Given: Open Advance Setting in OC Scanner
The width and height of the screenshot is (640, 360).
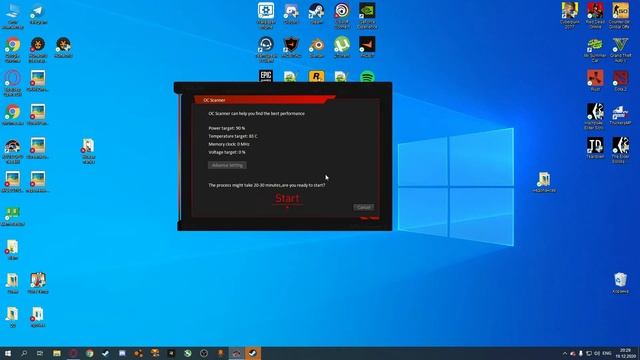Looking at the screenshot, I should click(227, 165).
